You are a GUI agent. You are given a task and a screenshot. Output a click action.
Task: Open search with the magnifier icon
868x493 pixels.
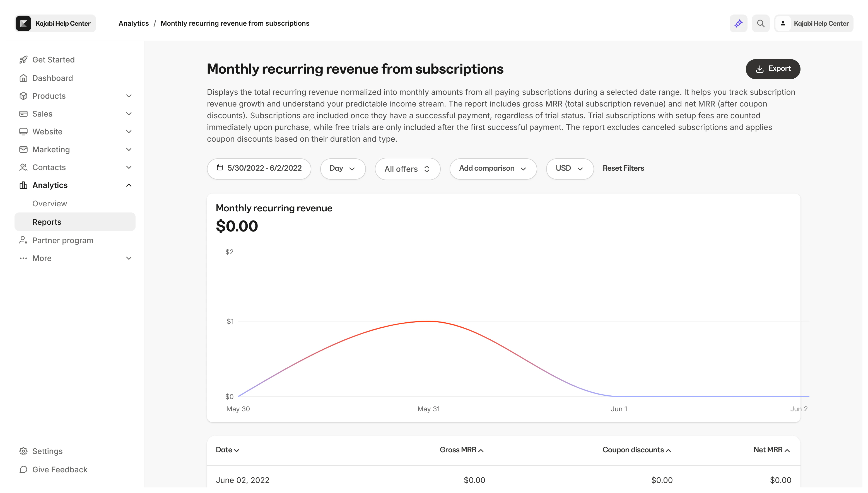pos(761,23)
